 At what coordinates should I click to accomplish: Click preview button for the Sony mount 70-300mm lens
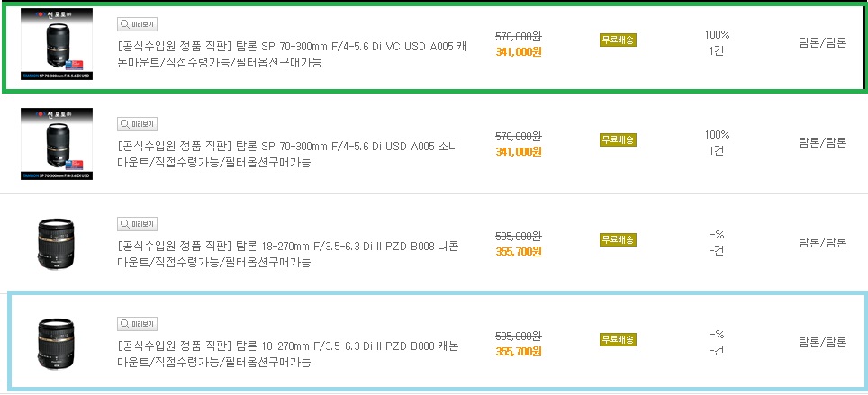tap(138, 124)
